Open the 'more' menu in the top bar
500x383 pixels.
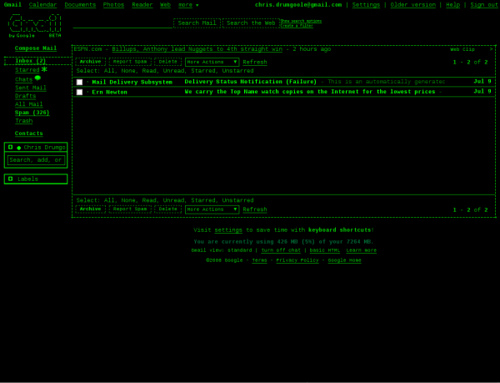(x=188, y=5)
